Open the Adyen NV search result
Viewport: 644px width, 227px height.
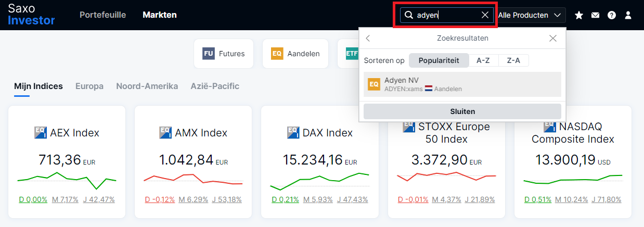coord(462,84)
